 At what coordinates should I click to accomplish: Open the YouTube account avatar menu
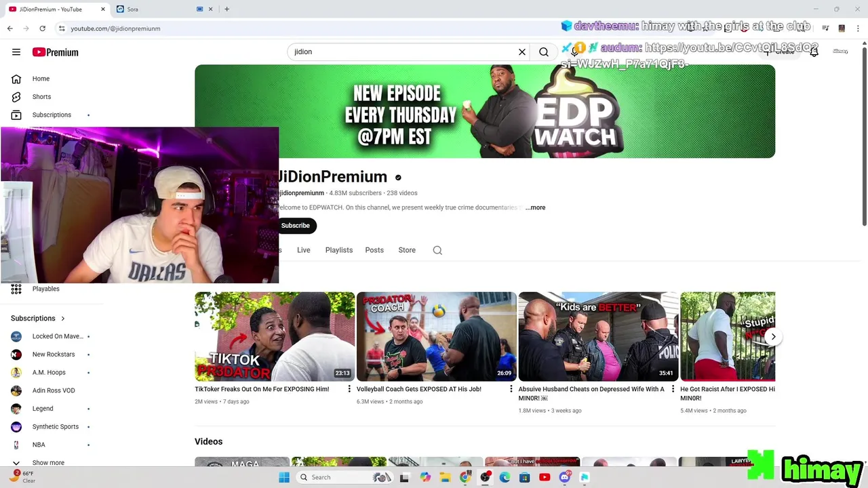(840, 52)
